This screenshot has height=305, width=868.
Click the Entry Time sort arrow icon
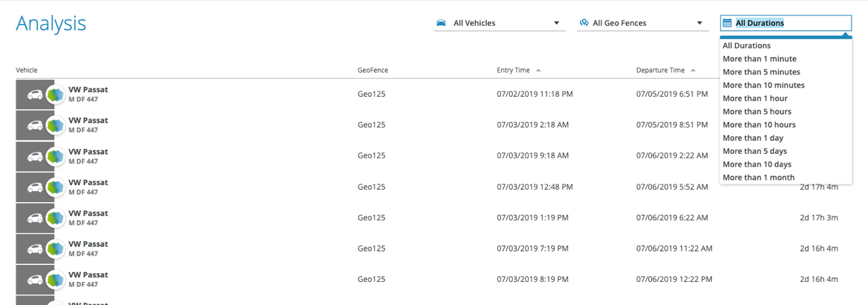[x=538, y=70]
